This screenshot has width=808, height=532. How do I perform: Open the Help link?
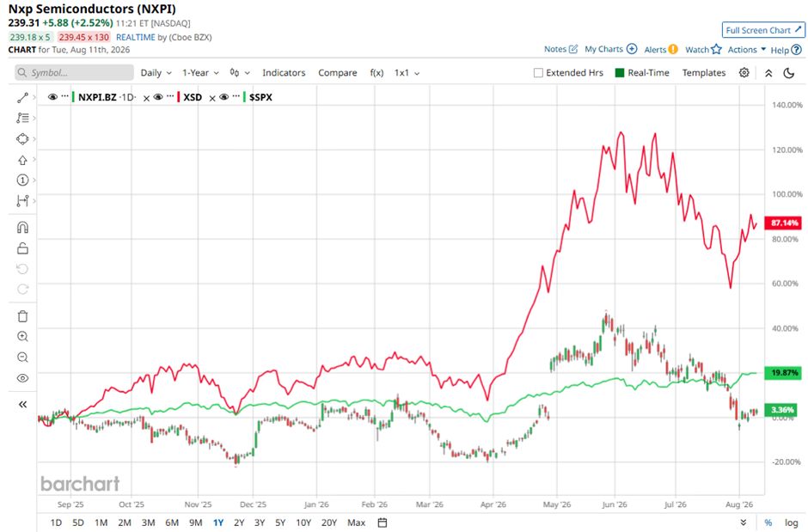(x=786, y=50)
